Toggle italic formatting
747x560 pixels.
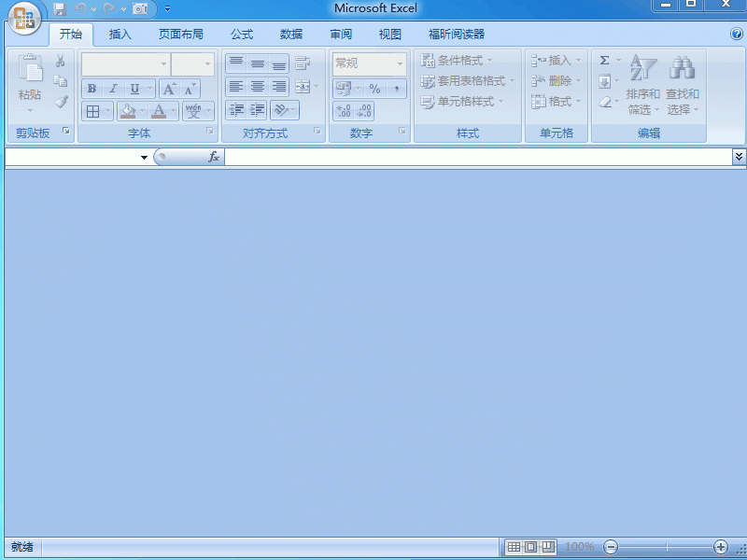pyautogui.click(x=112, y=89)
